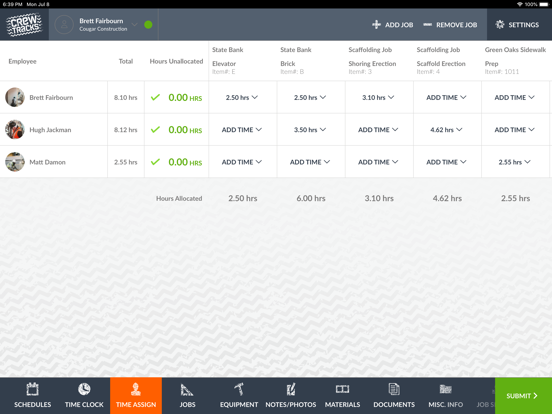Open Hugh's 3.50 hrs Brick dropdown
This screenshot has width=552, height=414.
[310, 130]
